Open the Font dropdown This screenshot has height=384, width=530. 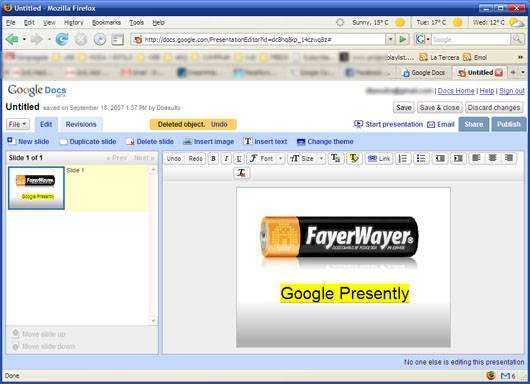pyautogui.click(x=266, y=159)
